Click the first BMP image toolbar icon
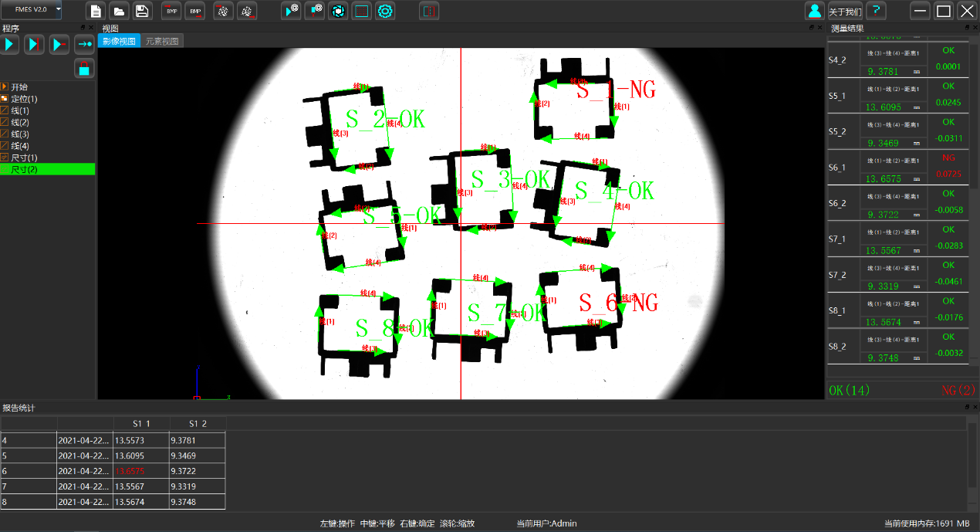 pyautogui.click(x=171, y=11)
